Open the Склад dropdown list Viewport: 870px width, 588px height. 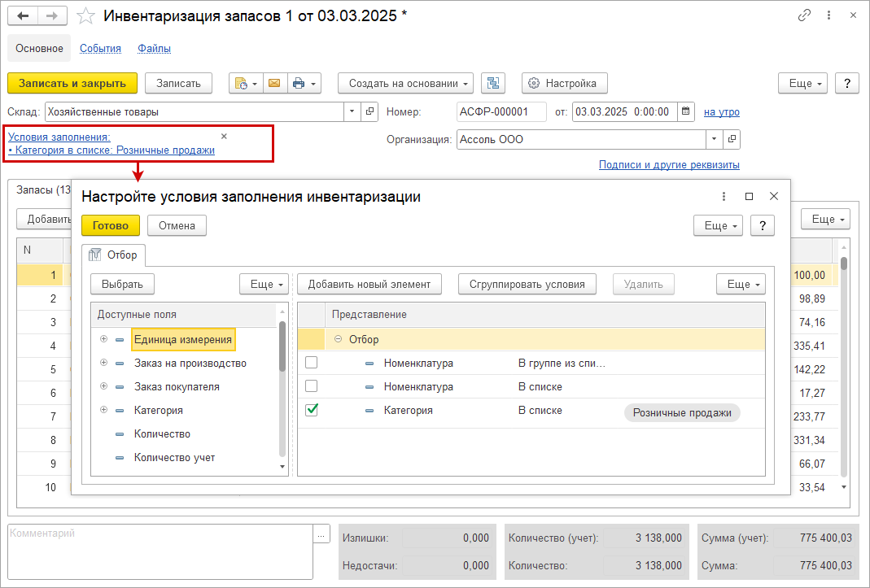(x=352, y=111)
